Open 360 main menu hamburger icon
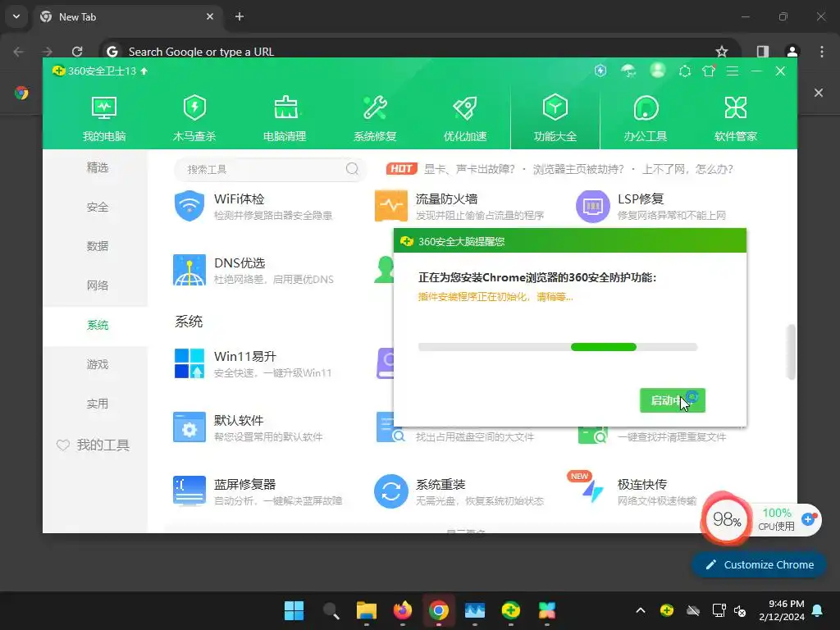 click(x=733, y=71)
